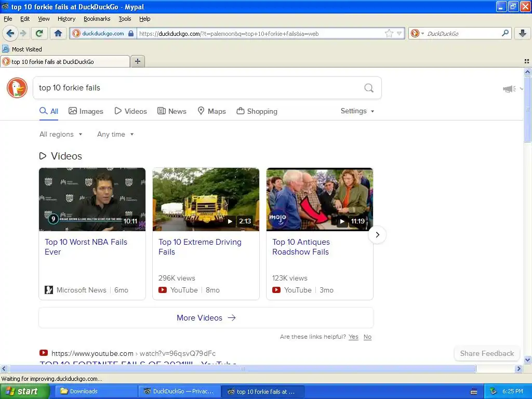Open the Bookmarks menu
Viewport: 532px width, 399px height.
coord(97,19)
